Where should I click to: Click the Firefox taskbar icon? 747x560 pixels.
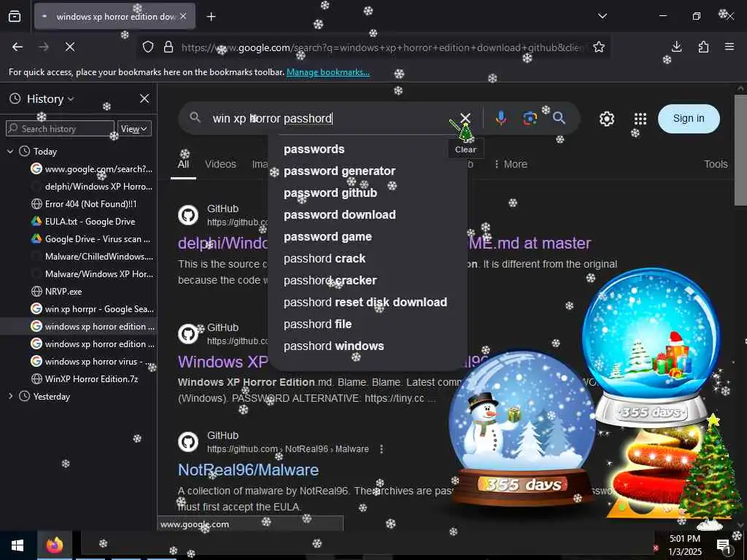pos(55,545)
